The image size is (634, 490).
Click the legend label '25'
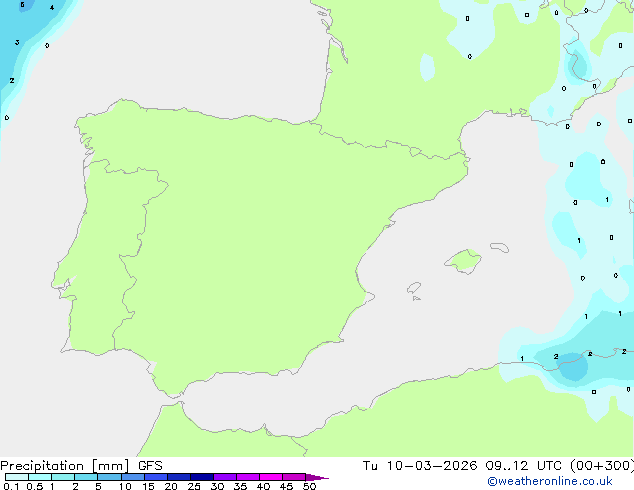coord(194,486)
